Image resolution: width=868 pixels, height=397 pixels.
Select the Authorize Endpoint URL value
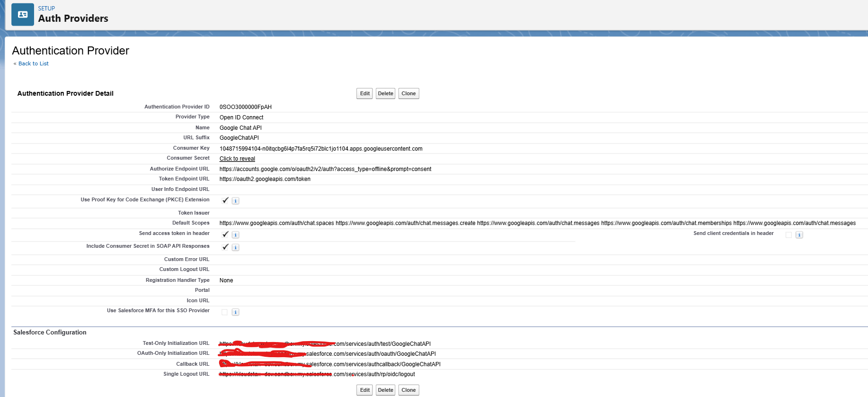point(325,169)
